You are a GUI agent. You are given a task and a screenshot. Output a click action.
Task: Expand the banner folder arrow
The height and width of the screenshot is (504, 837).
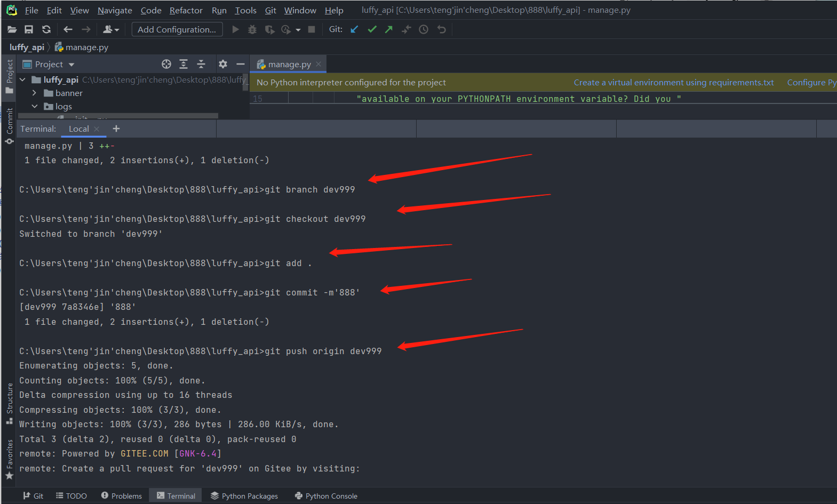[x=34, y=93]
